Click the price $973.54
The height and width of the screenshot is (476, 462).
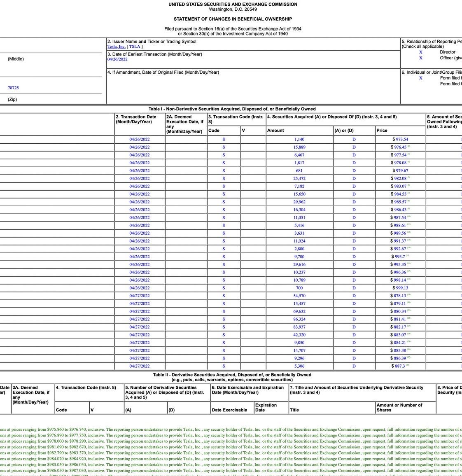400,139
